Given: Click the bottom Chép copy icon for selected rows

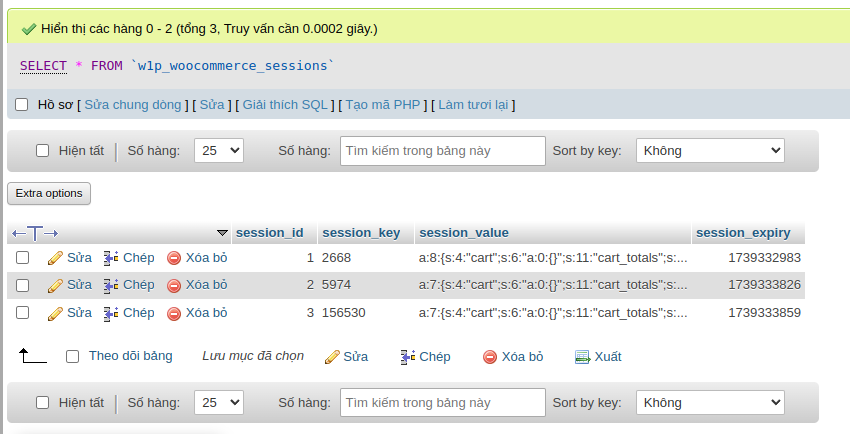Looking at the screenshot, I should coord(408,357).
